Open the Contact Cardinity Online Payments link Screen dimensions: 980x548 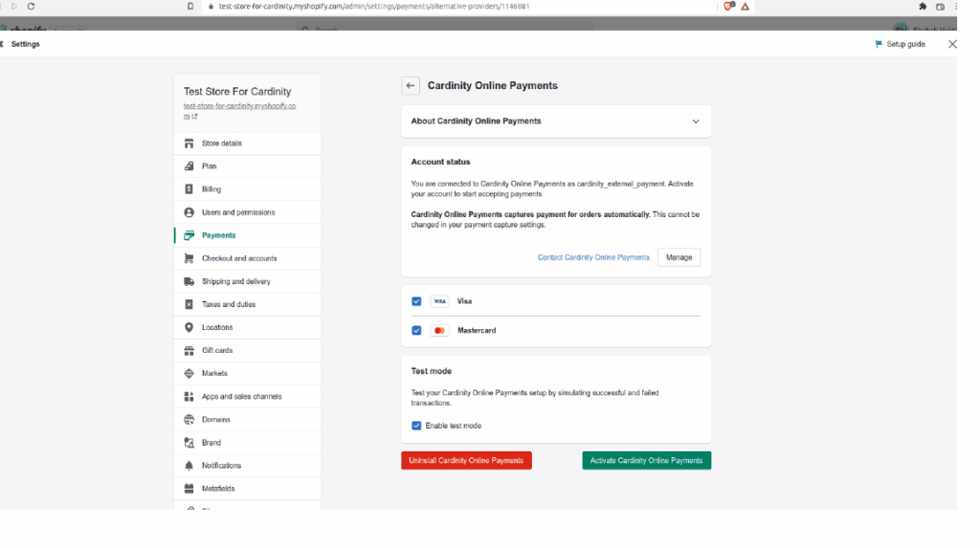coord(593,257)
